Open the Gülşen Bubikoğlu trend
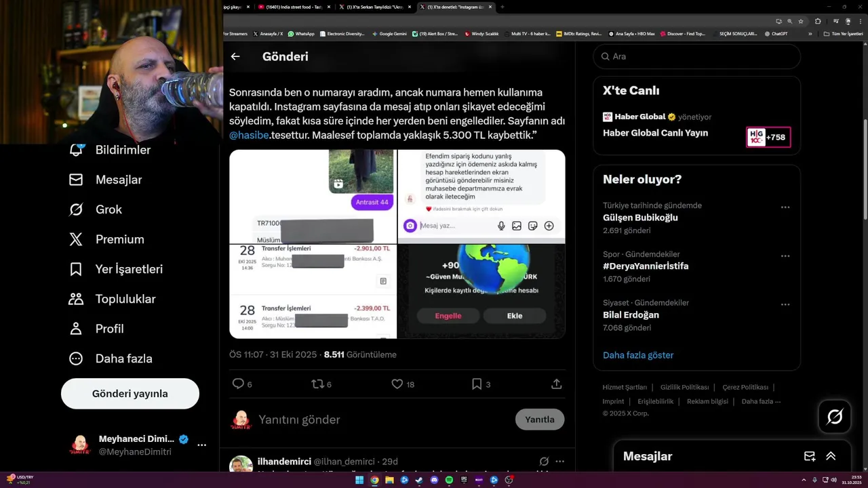Screen dimensions: 868x488 pos(640,218)
